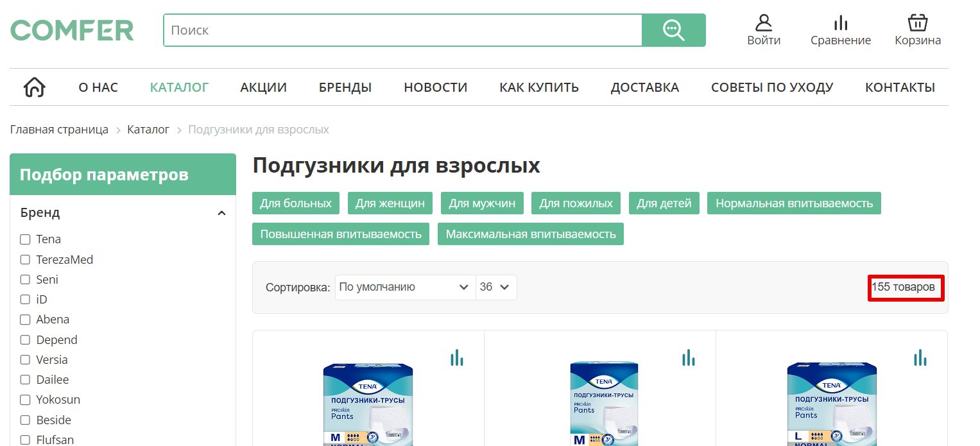Check the Flufsan brand checkbox

25,440
